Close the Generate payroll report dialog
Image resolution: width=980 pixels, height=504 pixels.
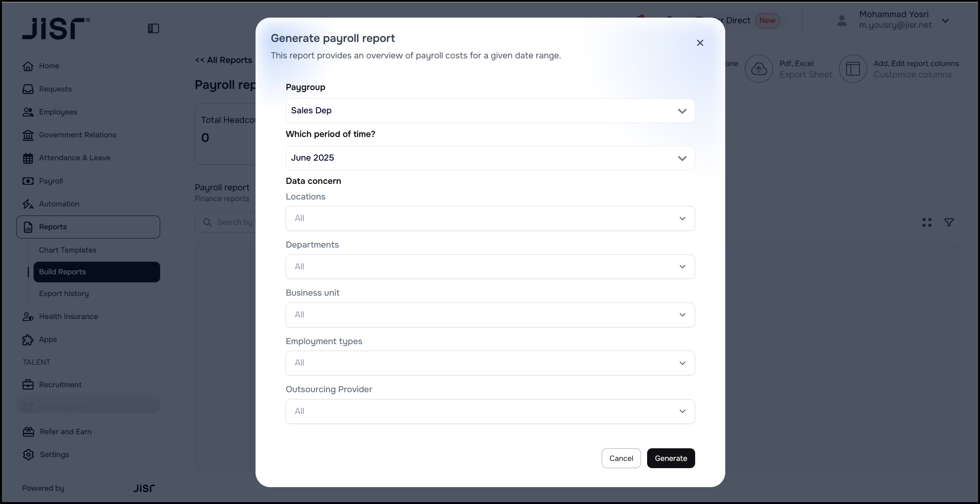point(700,43)
